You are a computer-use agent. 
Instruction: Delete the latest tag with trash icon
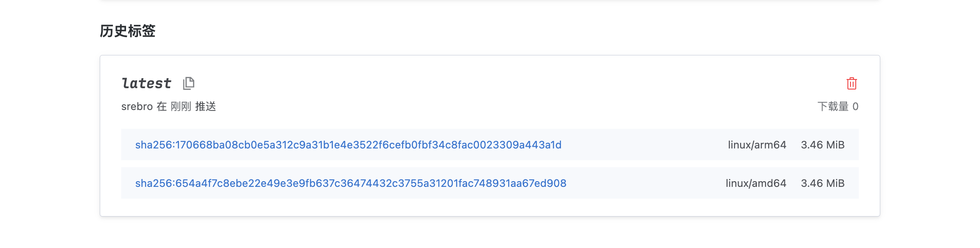coord(851,83)
